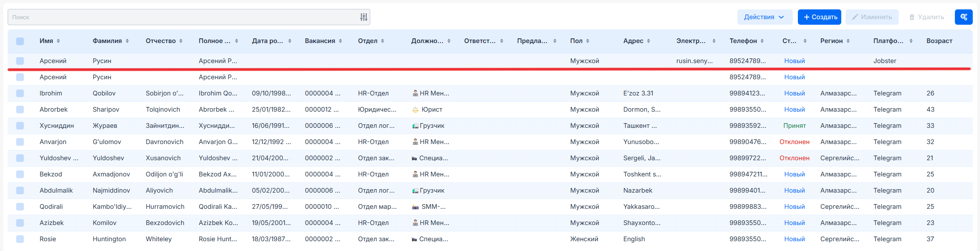Sort by the Адрес column arrows
This screenshot has width=980, height=251.
[x=649, y=41]
